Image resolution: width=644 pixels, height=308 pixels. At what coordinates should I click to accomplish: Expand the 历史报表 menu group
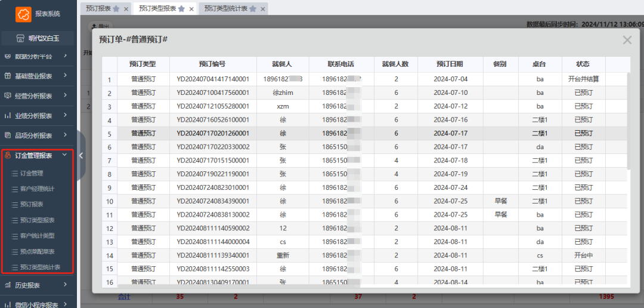click(64, 285)
